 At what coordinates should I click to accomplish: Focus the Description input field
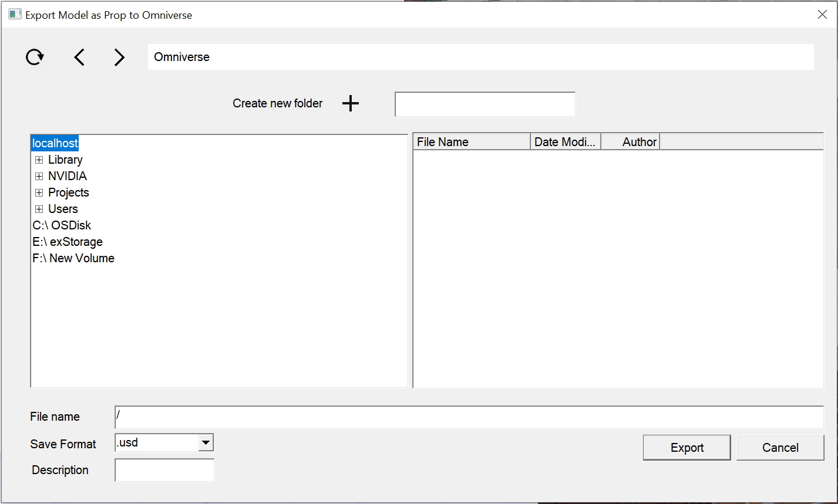click(164, 470)
